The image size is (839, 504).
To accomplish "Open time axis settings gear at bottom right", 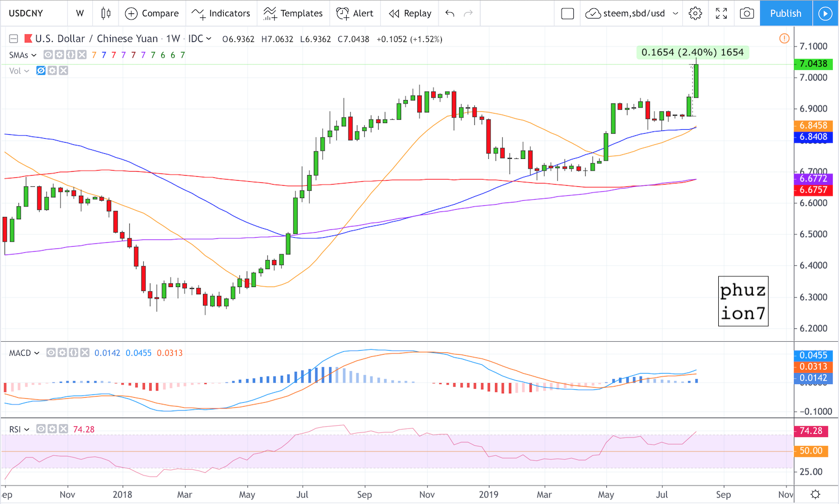I will 816,494.
